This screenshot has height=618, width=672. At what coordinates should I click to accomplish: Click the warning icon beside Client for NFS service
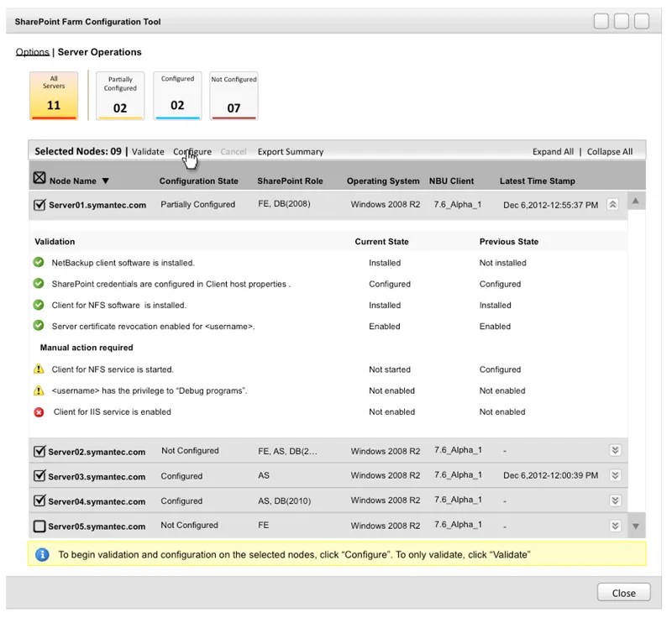click(39, 369)
